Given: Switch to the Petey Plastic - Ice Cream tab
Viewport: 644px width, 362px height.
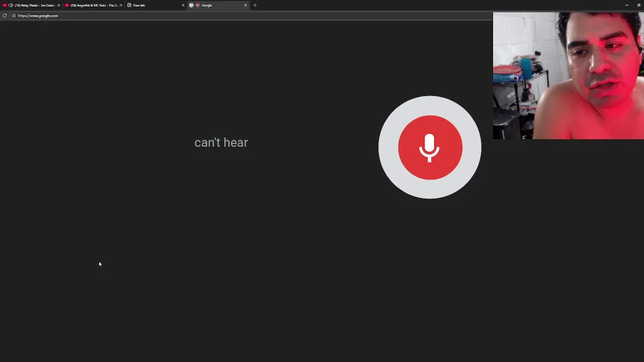Looking at the screenshot, I should click(31, 5).
